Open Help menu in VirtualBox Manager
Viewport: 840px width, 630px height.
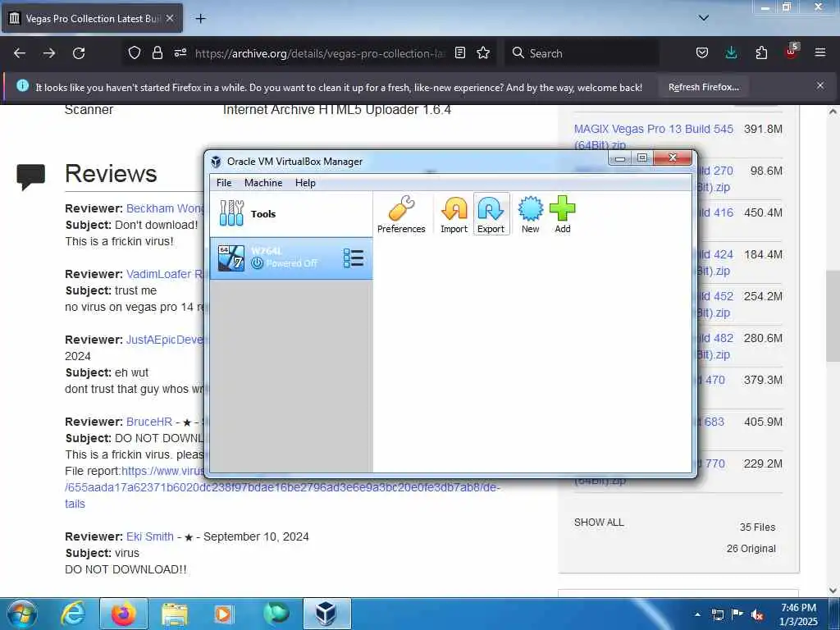click(305, 183)
